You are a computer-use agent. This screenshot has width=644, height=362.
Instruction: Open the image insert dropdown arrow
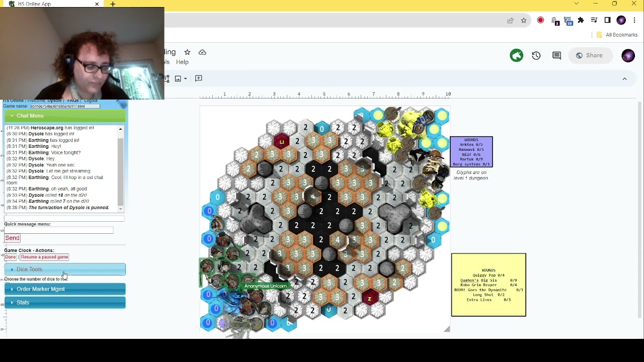tap(185, 78)
